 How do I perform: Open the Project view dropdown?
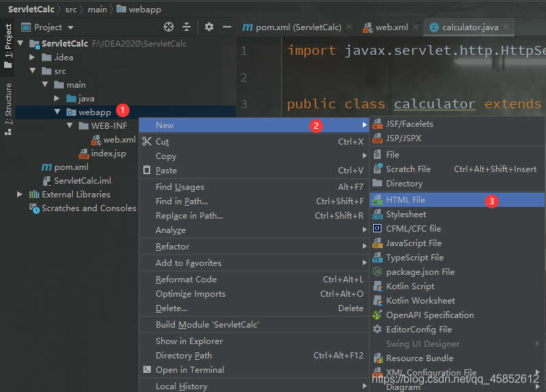[x=71, y=27]
